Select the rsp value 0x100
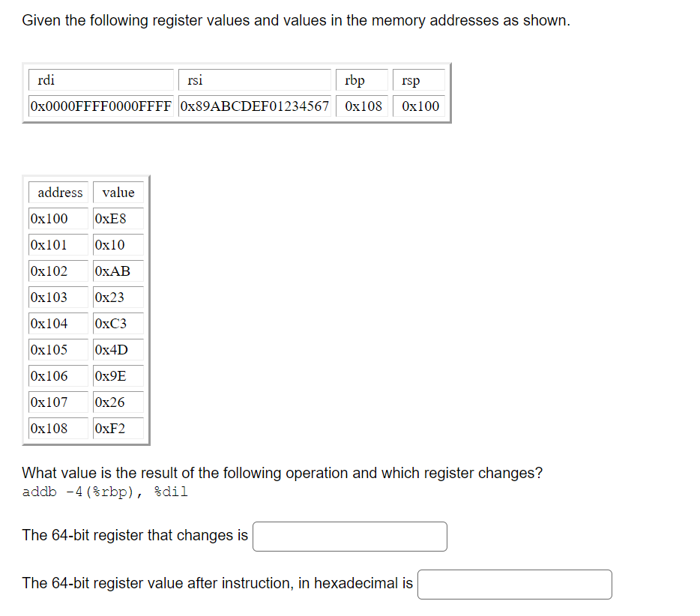The image size is (700, 616). [x=419, y=106]
